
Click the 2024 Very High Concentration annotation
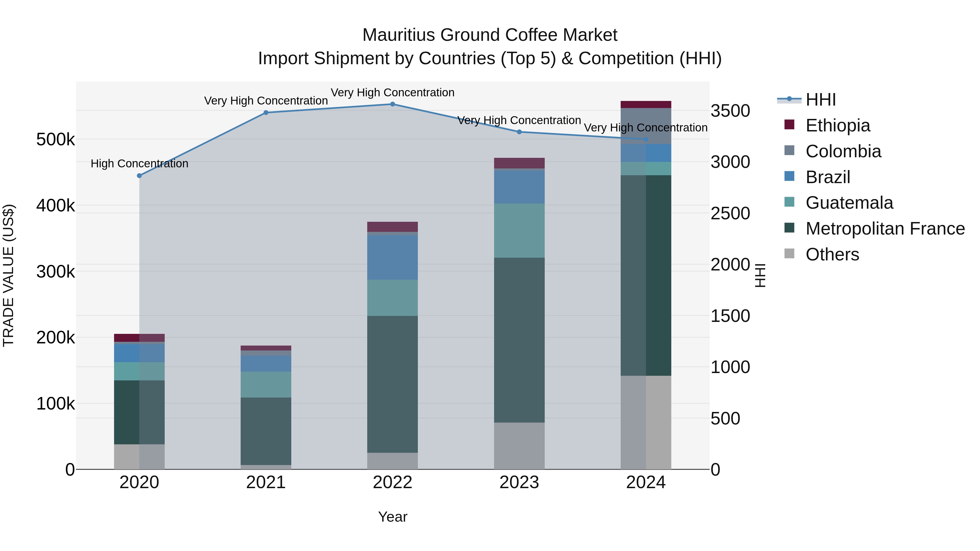tap(646, 128)
